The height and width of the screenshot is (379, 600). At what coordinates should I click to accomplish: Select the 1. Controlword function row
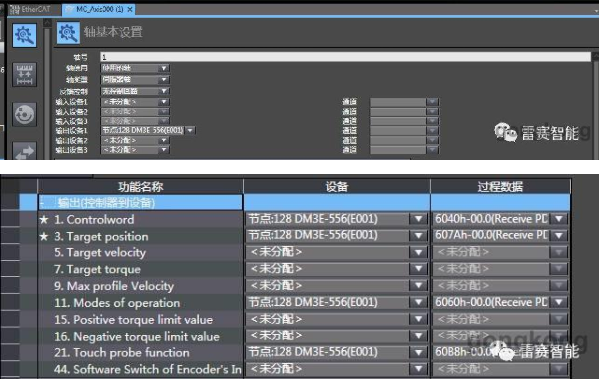click(x=140, y=219)
